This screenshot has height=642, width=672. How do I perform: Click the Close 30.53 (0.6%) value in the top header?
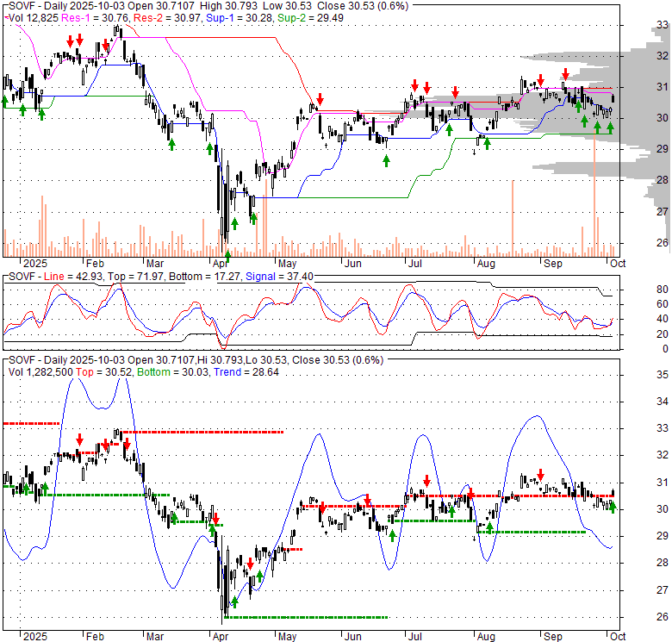[363, 6]
